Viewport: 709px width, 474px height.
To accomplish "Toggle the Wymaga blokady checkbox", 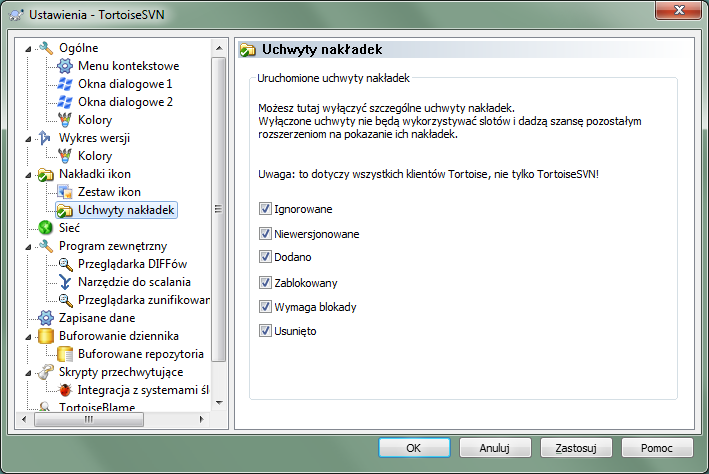I will [x=265, y=307].
